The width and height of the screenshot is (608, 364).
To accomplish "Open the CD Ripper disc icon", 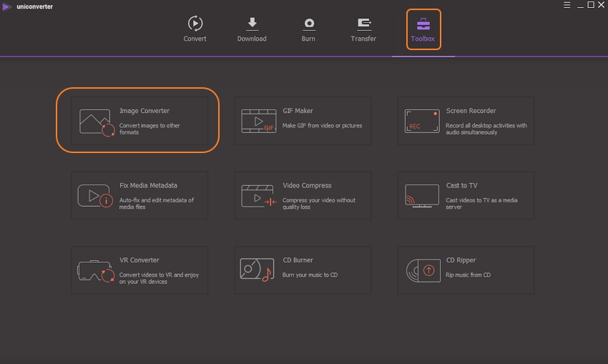I will click(421, 270).
